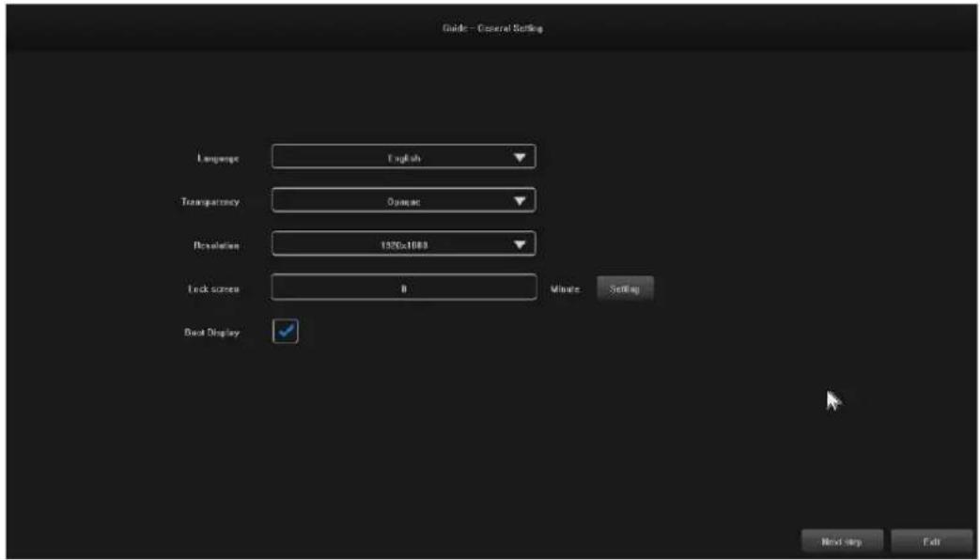Open the Transparency dropdown showing Opaque
This screenshot has width=980, height=560.
point(404,201)
